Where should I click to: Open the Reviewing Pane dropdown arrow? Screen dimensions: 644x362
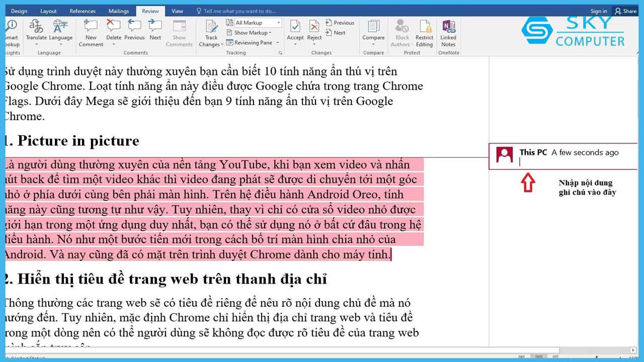[278, 43]
